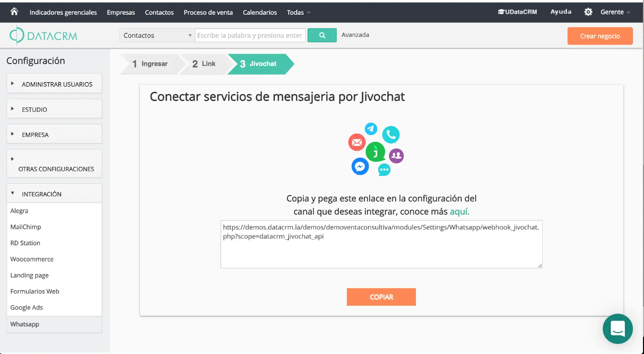
Task: Click the text area resize handle
Action: pos(540,265)
